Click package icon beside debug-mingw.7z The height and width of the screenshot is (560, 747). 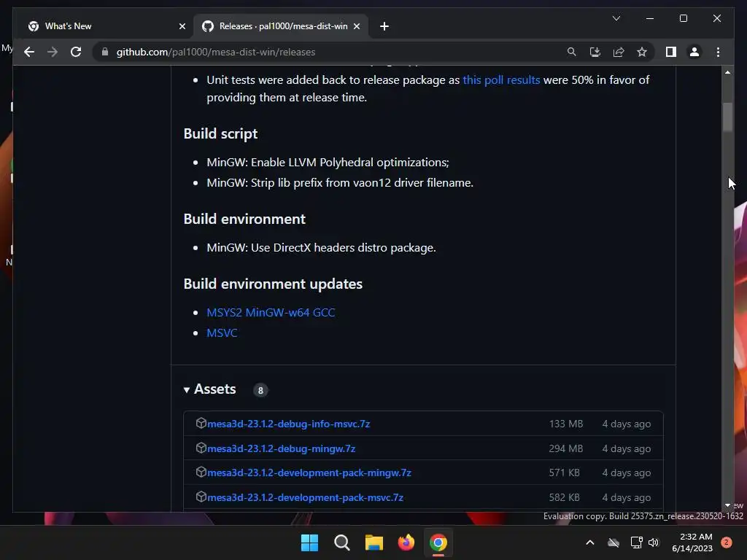click(x=201, y=448)
